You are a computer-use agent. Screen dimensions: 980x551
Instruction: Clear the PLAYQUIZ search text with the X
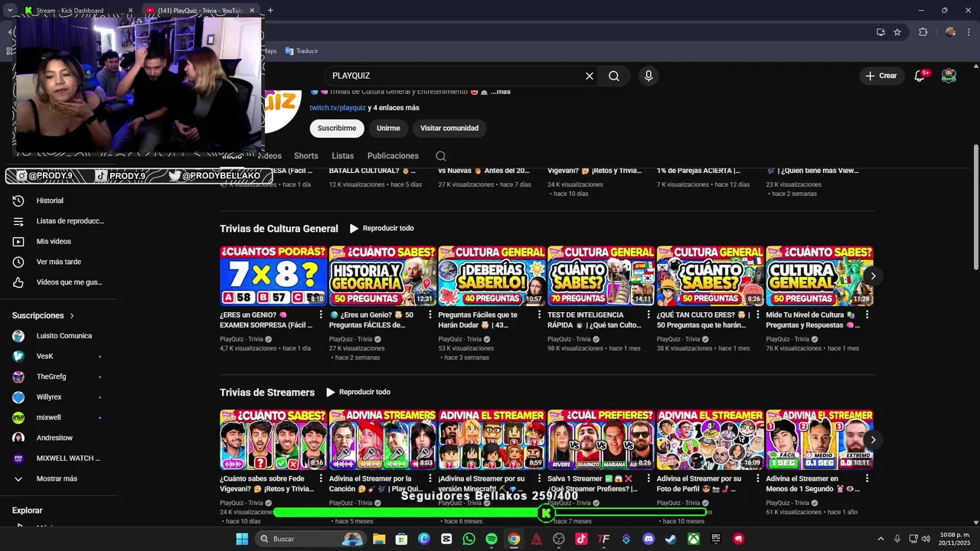click(590, 76)
